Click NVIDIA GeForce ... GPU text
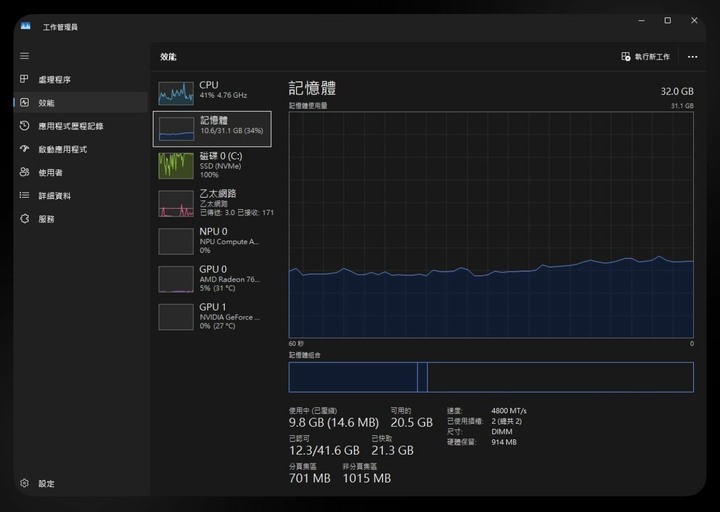 pyautogui.click(x=230, y=317)
